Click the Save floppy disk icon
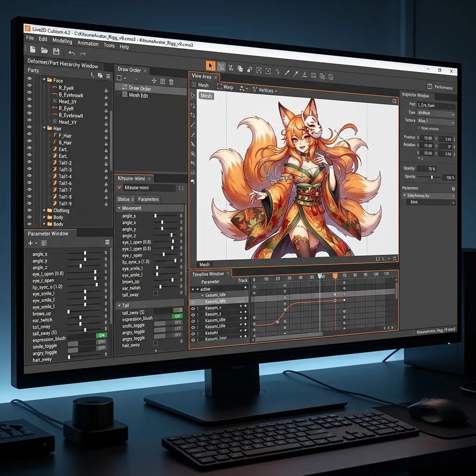 point(56,52)
